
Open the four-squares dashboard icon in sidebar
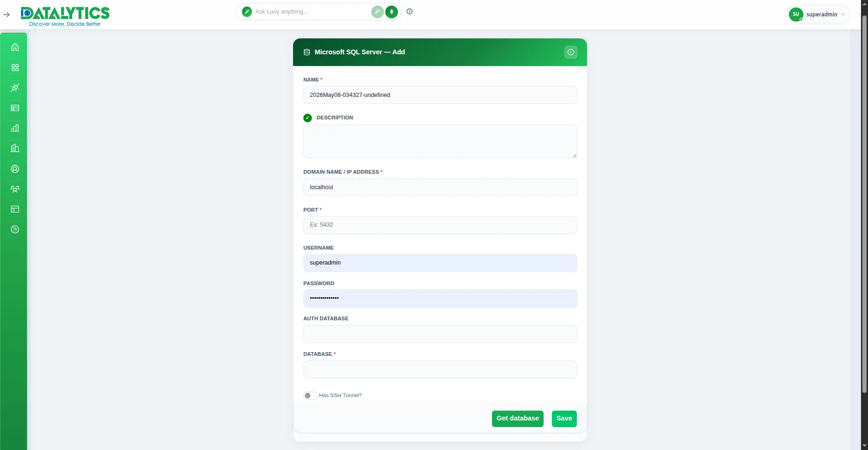coord(15,68)
